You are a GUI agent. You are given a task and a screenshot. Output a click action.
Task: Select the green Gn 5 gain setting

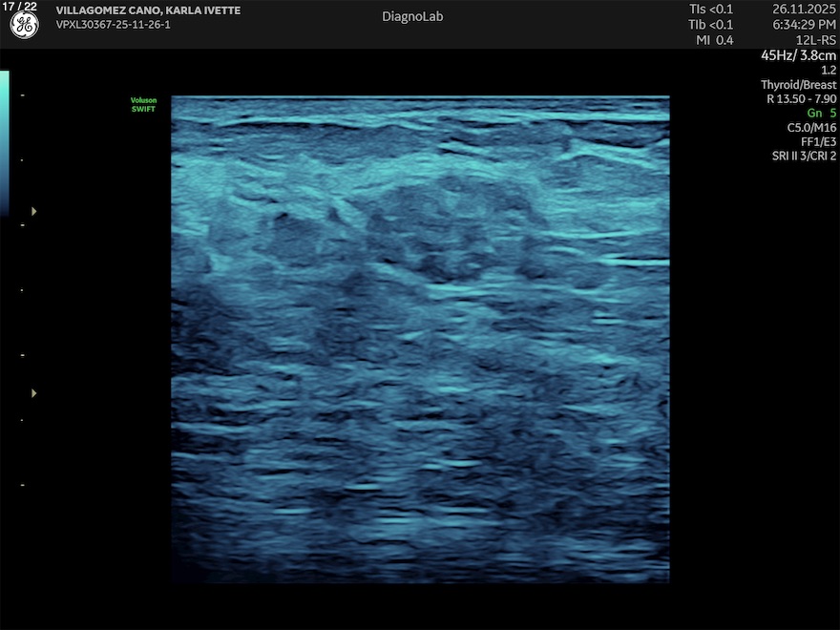pyautogui.click(x=820, y=113)
